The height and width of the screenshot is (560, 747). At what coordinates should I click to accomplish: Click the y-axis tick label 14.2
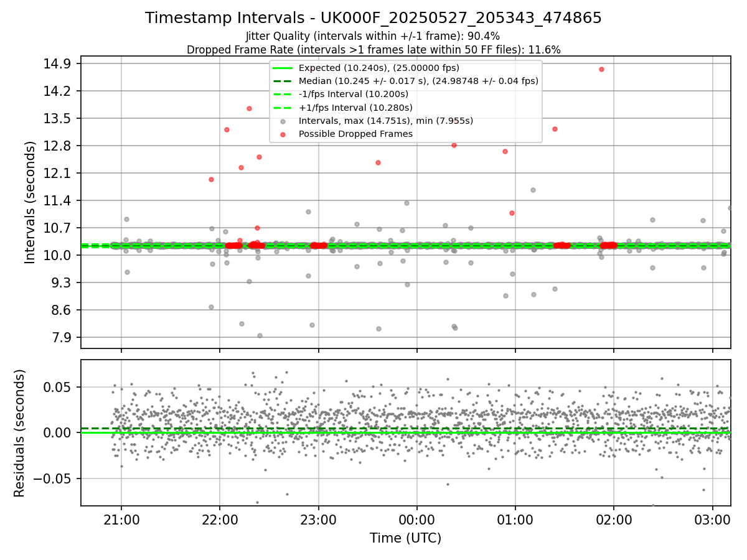pyautogui.click(x=59, y=91)
